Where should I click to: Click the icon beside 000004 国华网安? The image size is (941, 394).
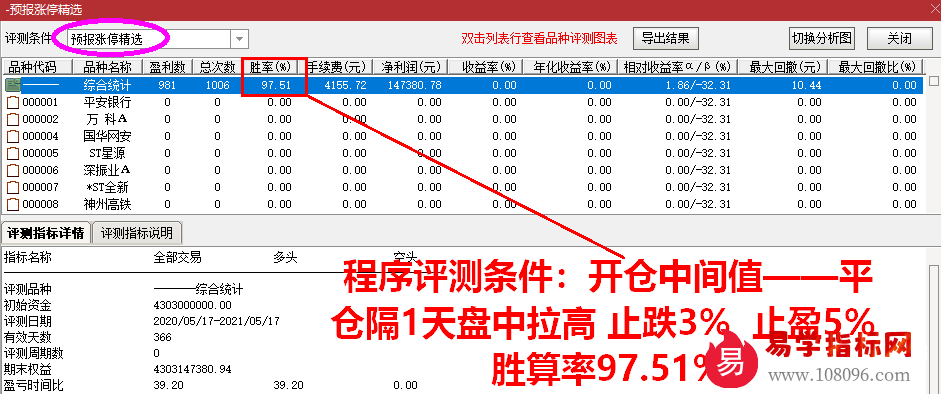pos(12,136)
